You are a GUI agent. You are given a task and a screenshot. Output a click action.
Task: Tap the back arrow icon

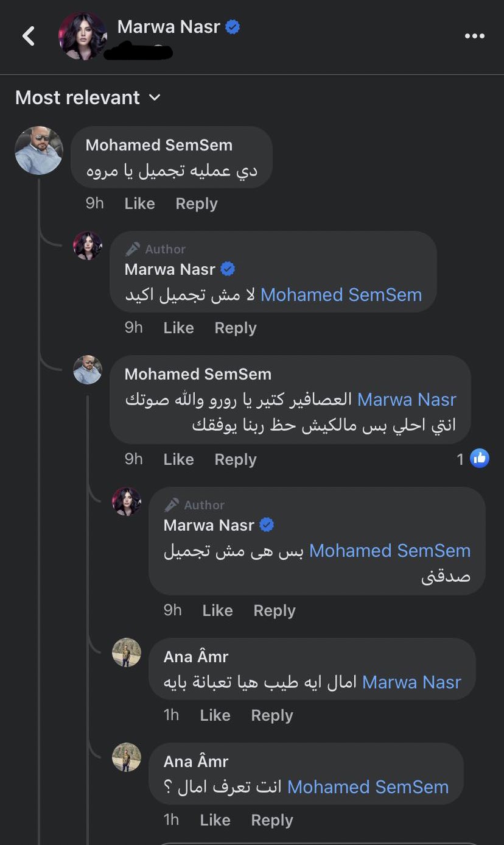(x=28, y=36)
